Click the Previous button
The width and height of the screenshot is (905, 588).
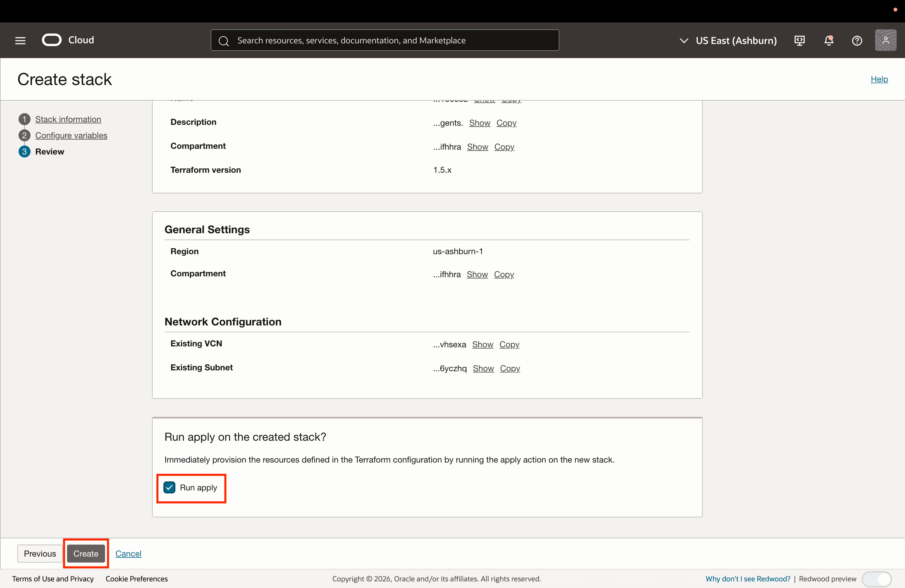coord(40,553)
